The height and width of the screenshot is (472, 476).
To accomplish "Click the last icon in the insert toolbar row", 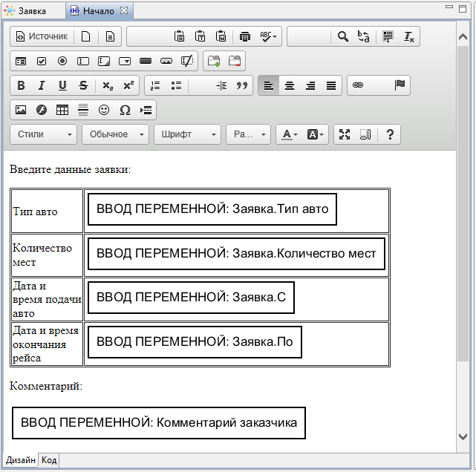I will pos(146,110).
